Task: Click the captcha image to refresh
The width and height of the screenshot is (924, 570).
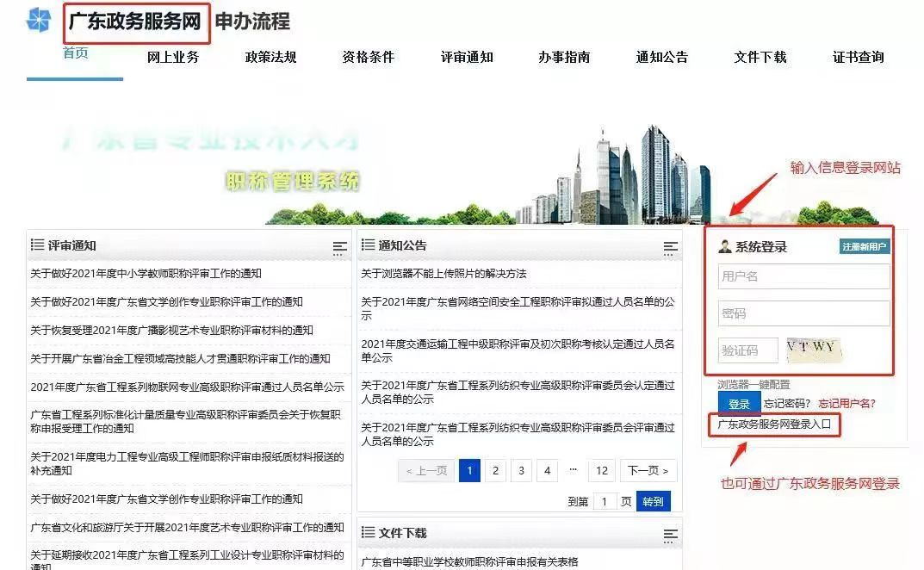Action: click(813, 349)
